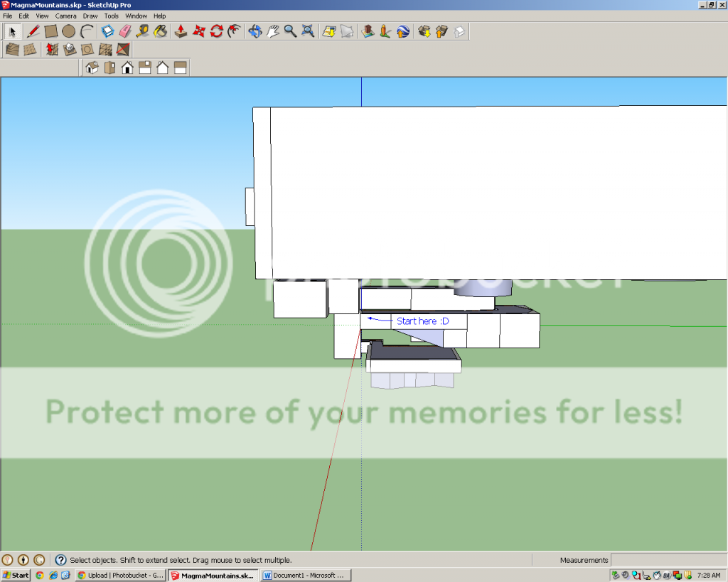Select the Pan hand tool
The width and height of the screenshot is (728, 582).
point(273,31)
